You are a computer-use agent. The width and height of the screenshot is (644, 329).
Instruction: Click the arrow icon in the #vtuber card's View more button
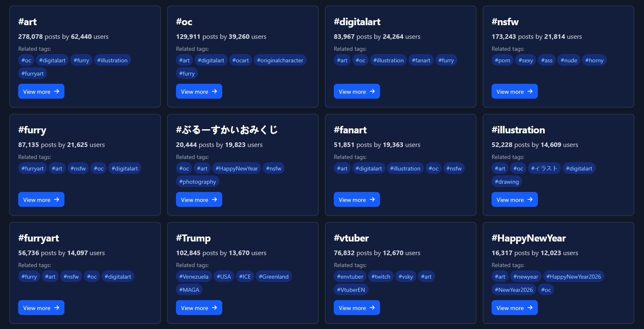pos(372,308)
